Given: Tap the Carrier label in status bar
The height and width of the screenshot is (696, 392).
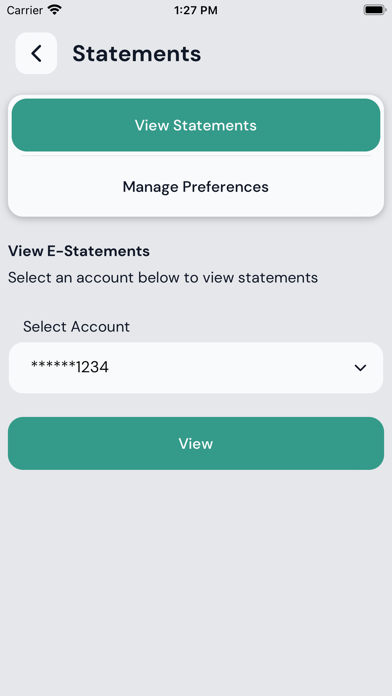Looking at the screenshot, I should pyautogui.click(x=25, y=10).
